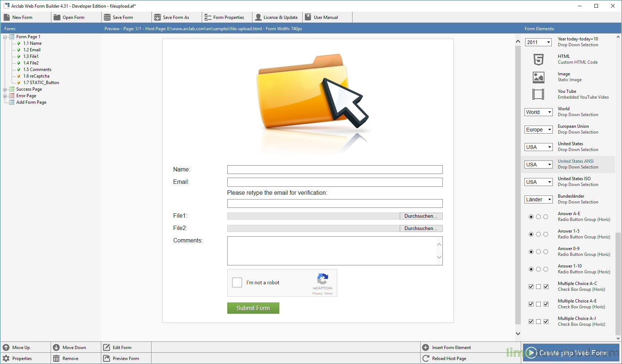Open the World drop down selection
This screenshot has width=622, height=364.
(539, 112)
